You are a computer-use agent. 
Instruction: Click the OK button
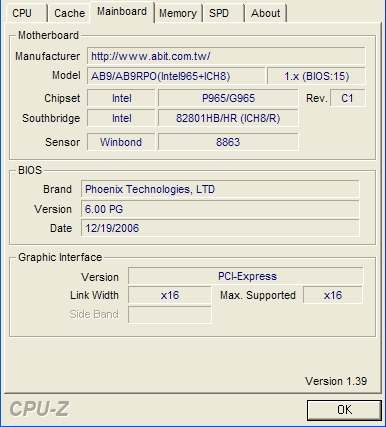tap(344, 410)
